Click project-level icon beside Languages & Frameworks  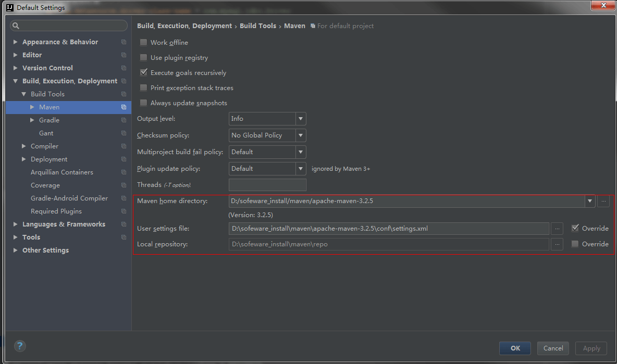click(124, 224)
